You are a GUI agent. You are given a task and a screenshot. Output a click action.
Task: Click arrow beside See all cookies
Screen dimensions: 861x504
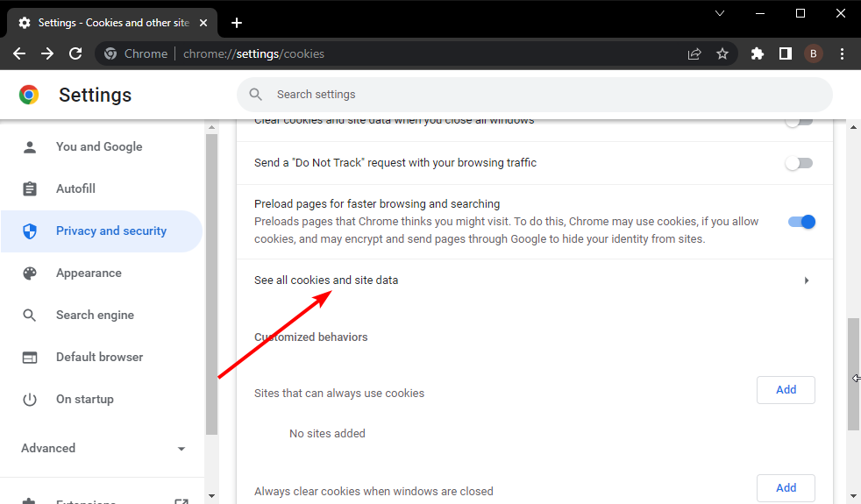(x=807, y=280)
